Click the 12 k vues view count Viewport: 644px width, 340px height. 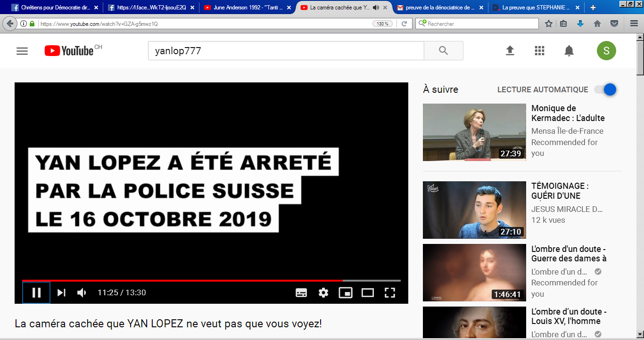[548, 220]
